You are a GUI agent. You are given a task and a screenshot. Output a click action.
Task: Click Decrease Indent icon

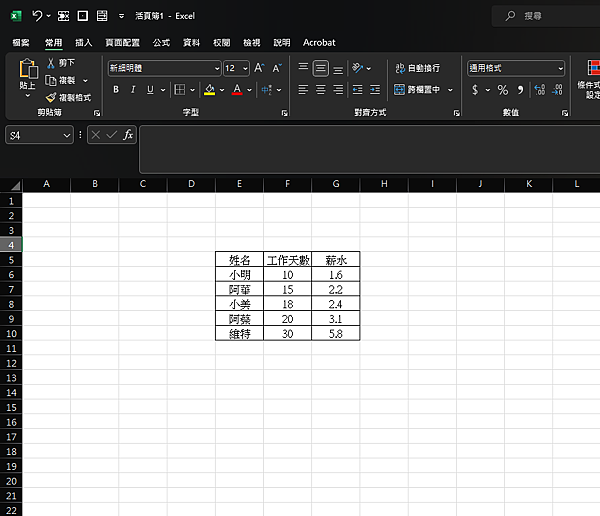[357, 90]
